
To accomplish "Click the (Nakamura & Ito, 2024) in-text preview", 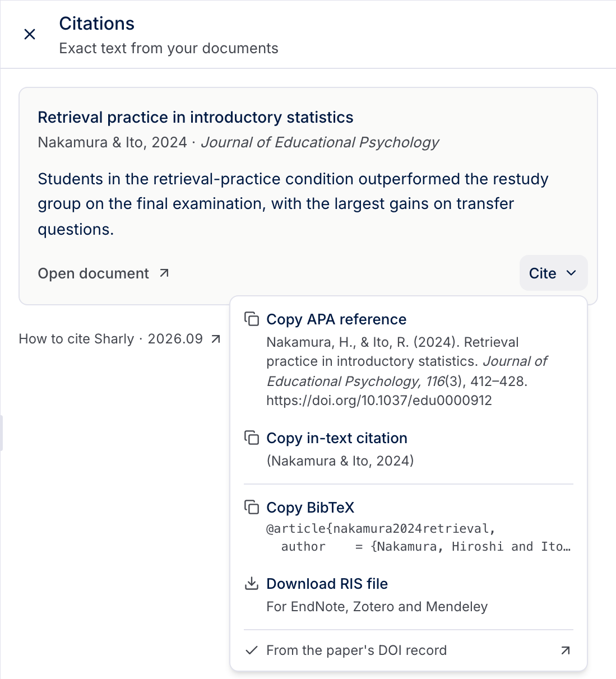I will (x=340, y=461).
